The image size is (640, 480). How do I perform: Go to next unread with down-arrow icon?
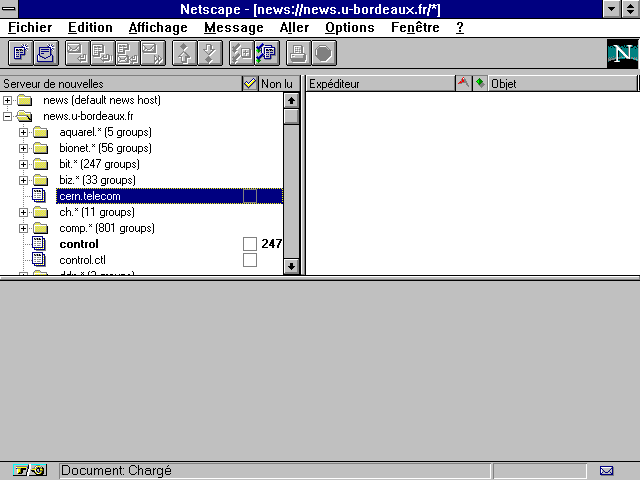click(210, 53)
